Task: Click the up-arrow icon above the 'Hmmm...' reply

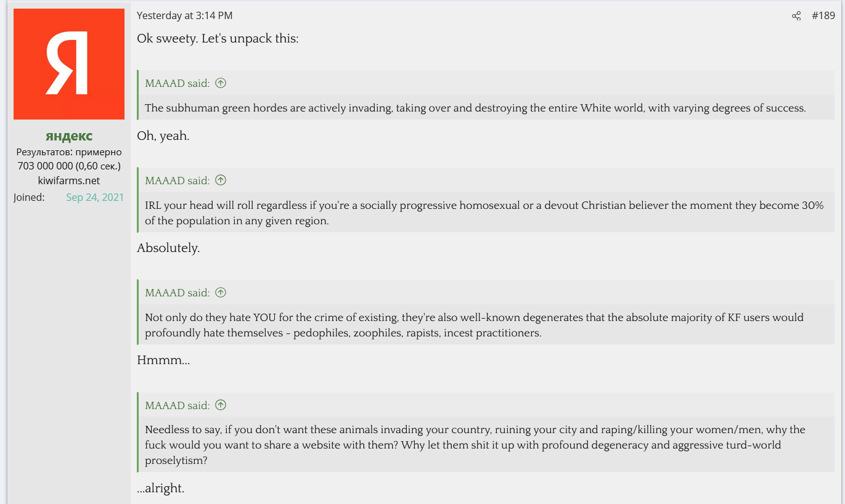Action: pos(221,293)
